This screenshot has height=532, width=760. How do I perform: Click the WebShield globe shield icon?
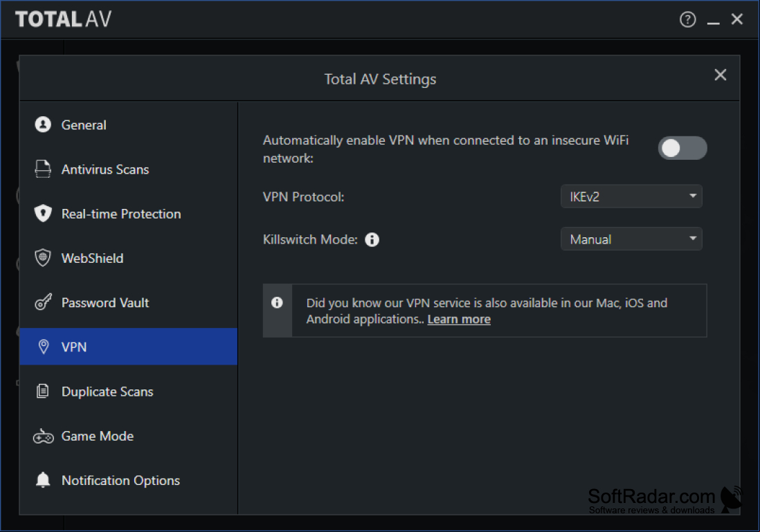(x=43, y=258)
